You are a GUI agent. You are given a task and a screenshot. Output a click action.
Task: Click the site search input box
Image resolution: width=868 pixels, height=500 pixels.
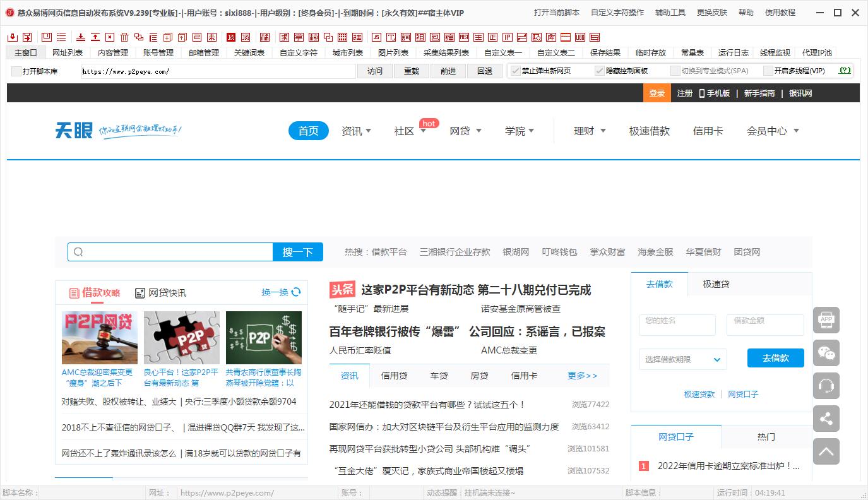pos(170,252)
